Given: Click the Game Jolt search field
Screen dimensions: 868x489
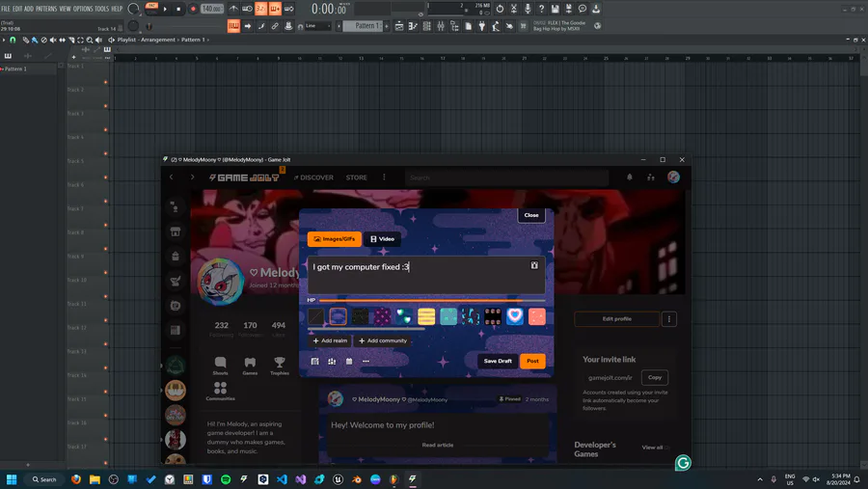Looking at the screenshot, I should [506, 177].
